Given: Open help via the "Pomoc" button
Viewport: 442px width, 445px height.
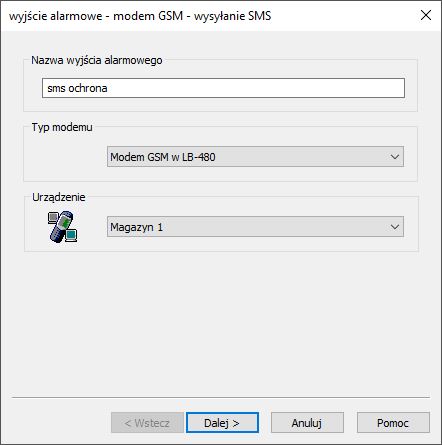Looking at the screenshot, I should pyautogui.click(x=393, y=423).
